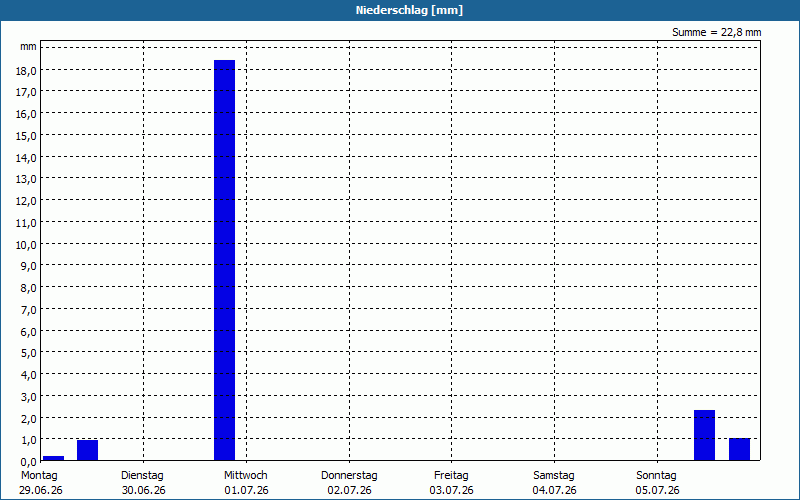
Task: Click the 15,0 y-axis value
Action: click(x=26, y=136)
